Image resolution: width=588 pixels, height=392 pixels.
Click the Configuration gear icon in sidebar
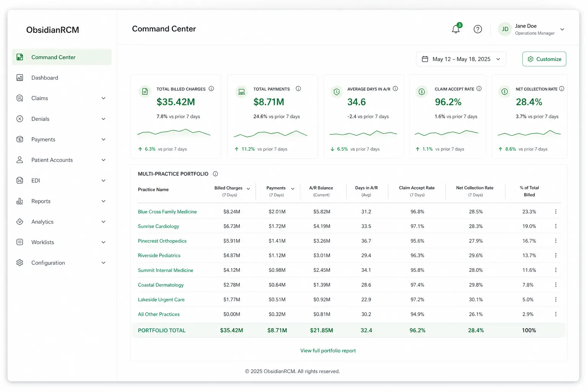(x=20, y=263)
